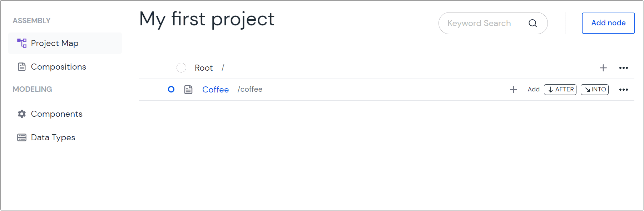Open the three-dot menu on the Coffee row
The width and height of the screenshot is (644, 211).
pyautogui.click(x=624, y=89)
